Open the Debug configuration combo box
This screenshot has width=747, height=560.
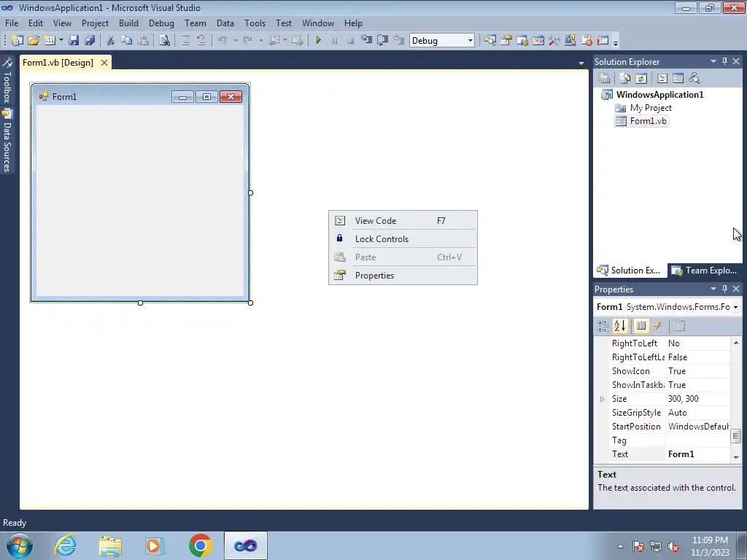coord(441,41)
